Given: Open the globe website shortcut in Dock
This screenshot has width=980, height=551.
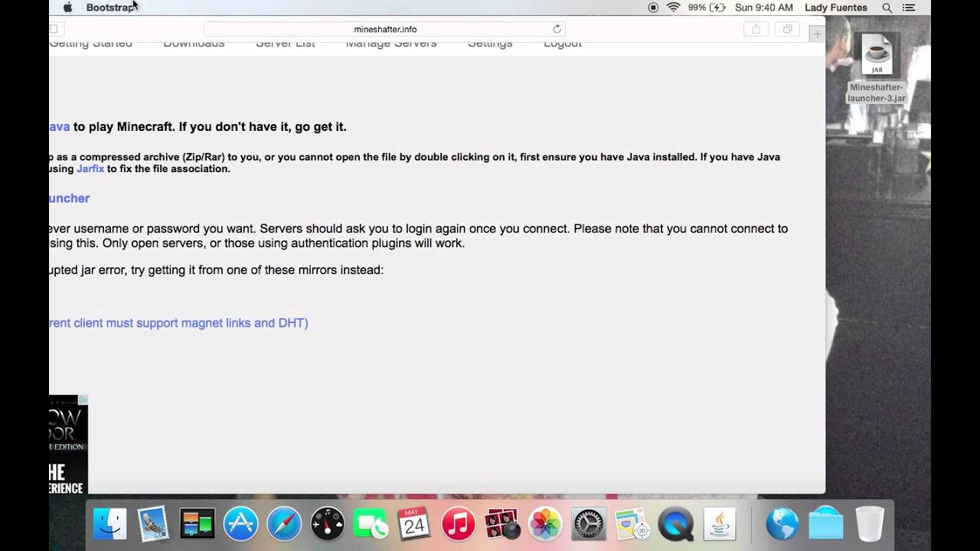Looking at the screenshot, I should pyautogui.click(x=782, y=524).
